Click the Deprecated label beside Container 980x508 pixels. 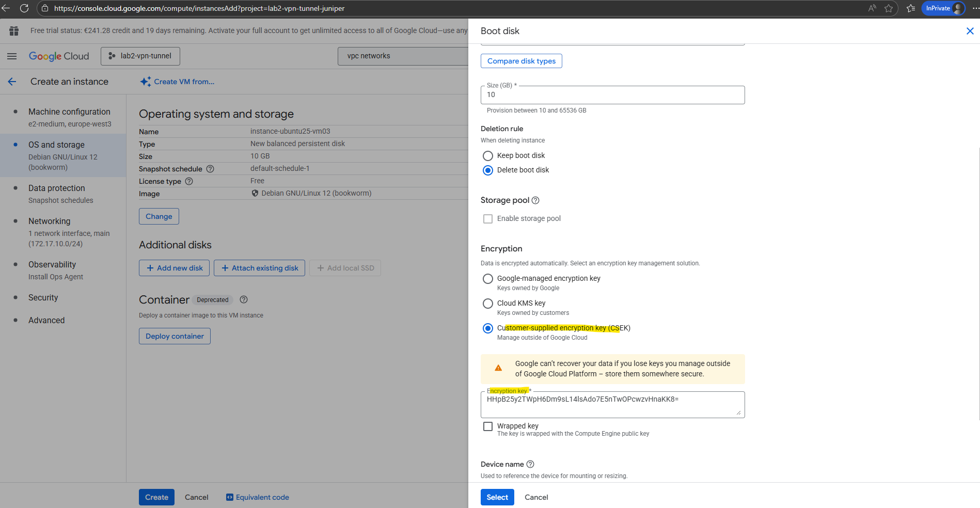(x=212, y=299)
